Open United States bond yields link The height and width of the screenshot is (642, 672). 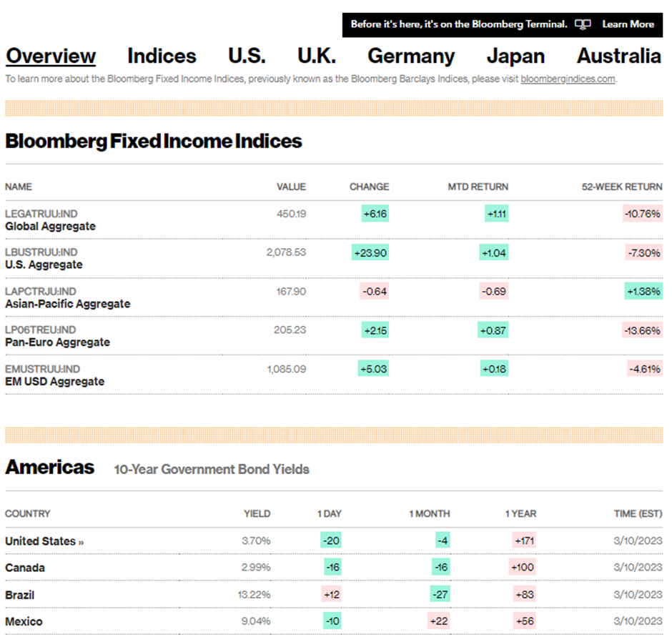click(x=44, y=541)
